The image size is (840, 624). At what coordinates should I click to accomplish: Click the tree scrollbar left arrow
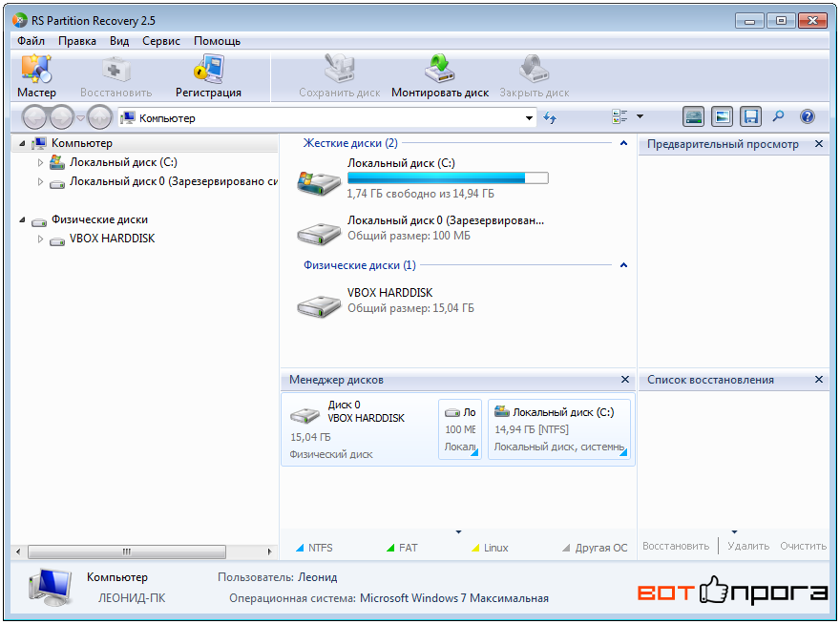(x=18, y=551)
